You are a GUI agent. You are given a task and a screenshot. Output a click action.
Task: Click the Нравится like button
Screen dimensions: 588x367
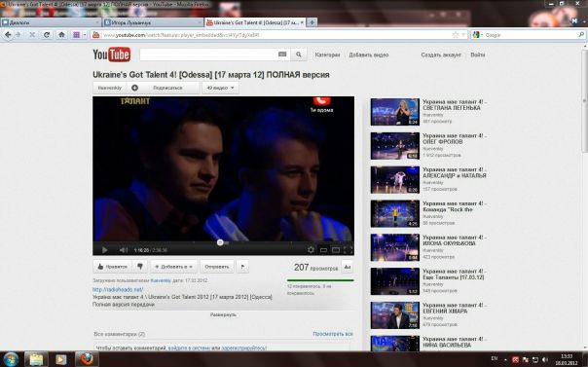(x=113, y=267)
